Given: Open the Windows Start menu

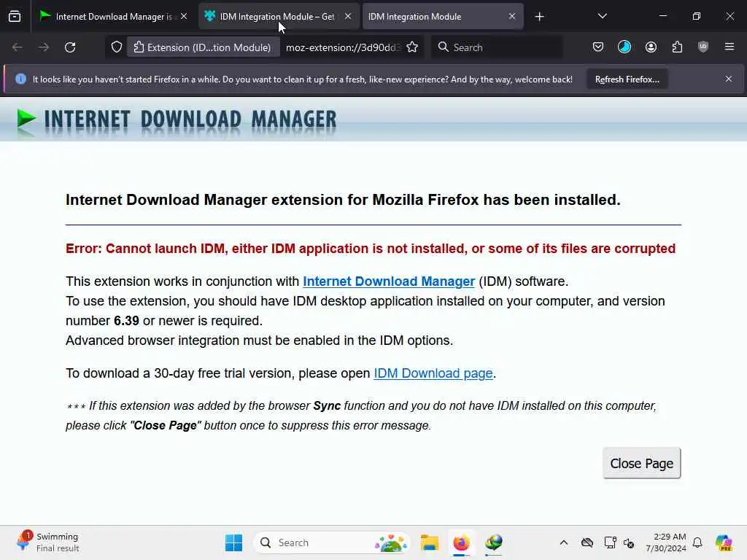Looking at the screenshot, I should (x=233, y=542).
